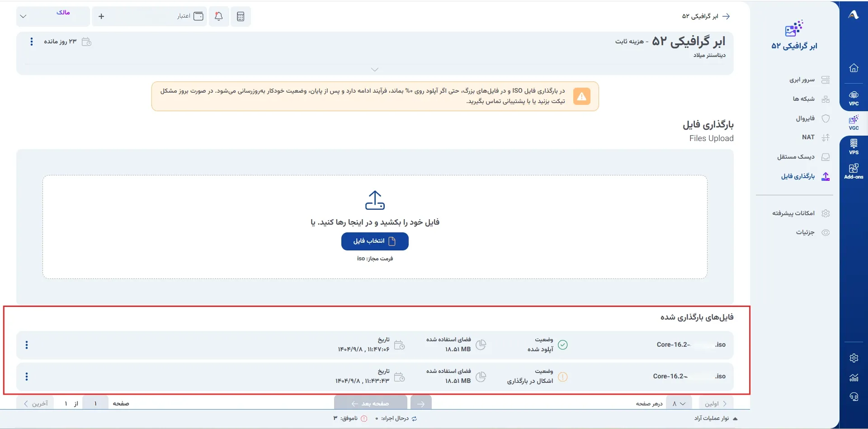Contact support via the headset icon
Screen dimensions: 868x429
tap(854, 397)
